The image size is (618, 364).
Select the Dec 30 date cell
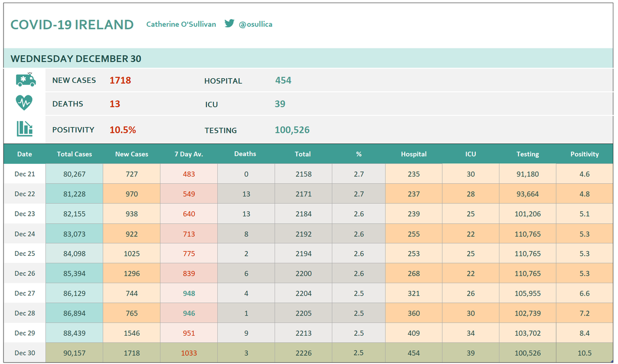[x=24, y=353]
